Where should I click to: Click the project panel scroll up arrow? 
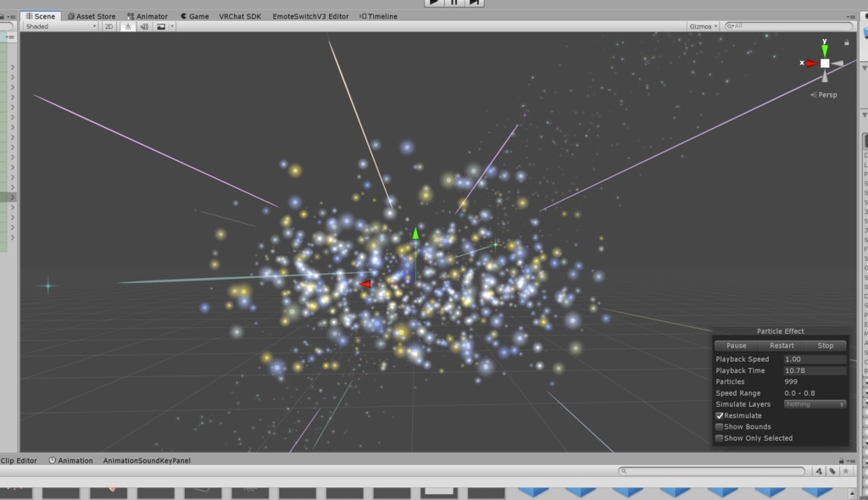tap(852, 492)
